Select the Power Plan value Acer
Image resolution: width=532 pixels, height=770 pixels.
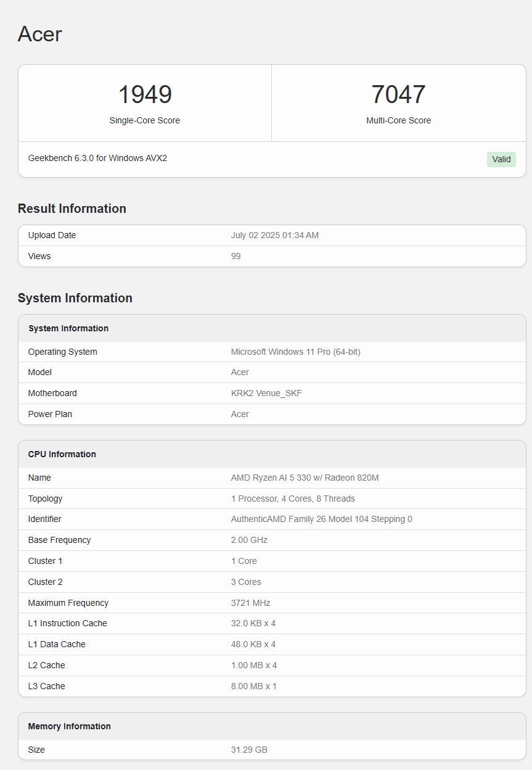(x=240, y=414)
